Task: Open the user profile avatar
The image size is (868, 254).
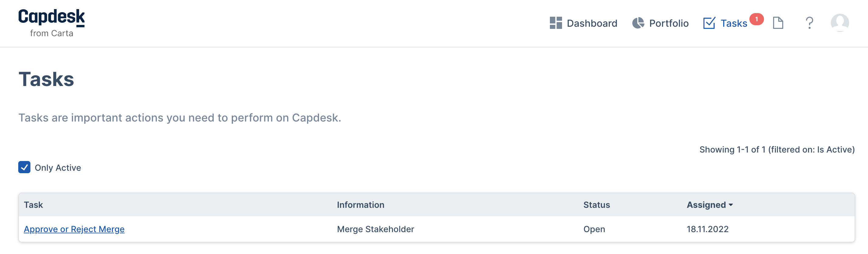Action: (x=840, y=23)
